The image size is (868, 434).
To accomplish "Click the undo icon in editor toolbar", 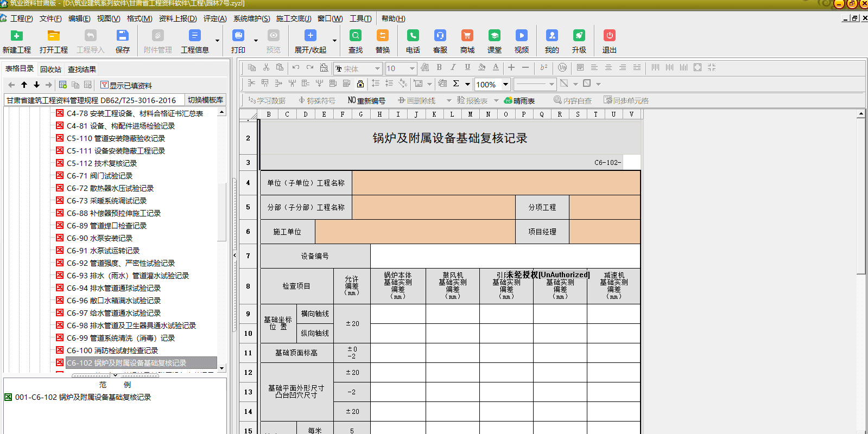I will tap(296, 67).
